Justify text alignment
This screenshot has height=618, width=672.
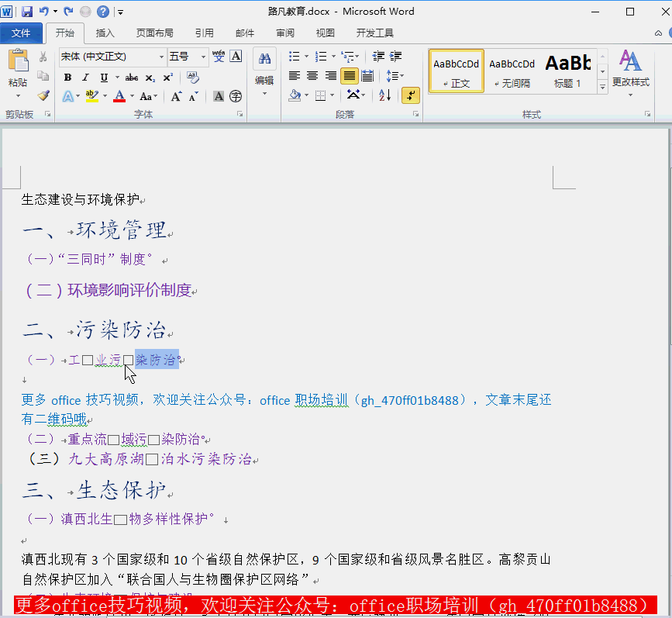coord(350,76)
